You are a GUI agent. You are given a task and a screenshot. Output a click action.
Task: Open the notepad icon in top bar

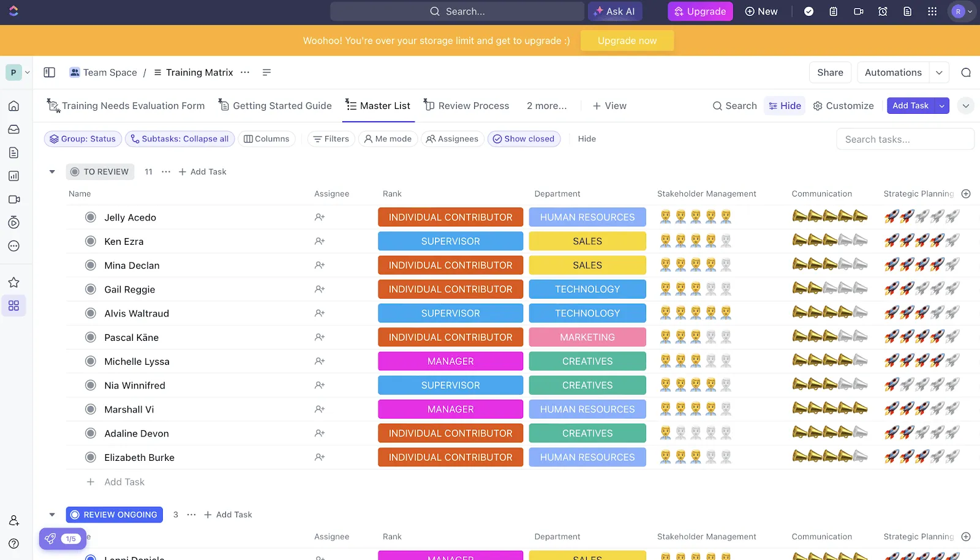tap(833, 11)
